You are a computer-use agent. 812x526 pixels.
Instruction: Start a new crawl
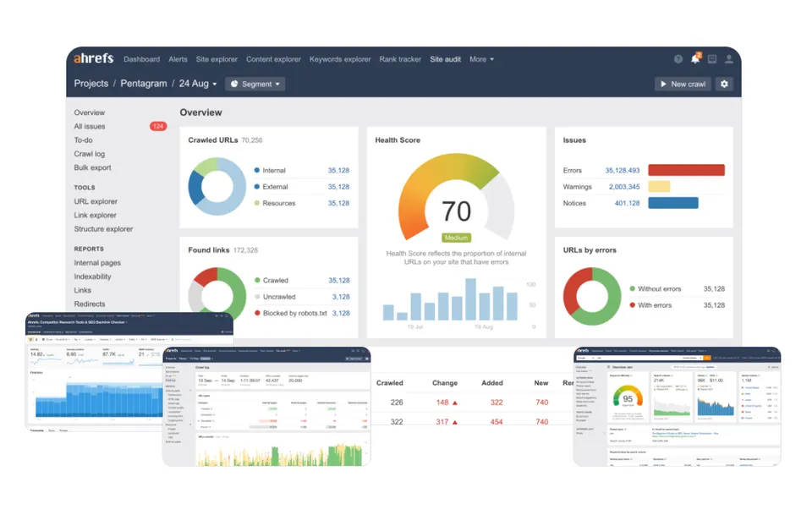click(x=683, y=84)
